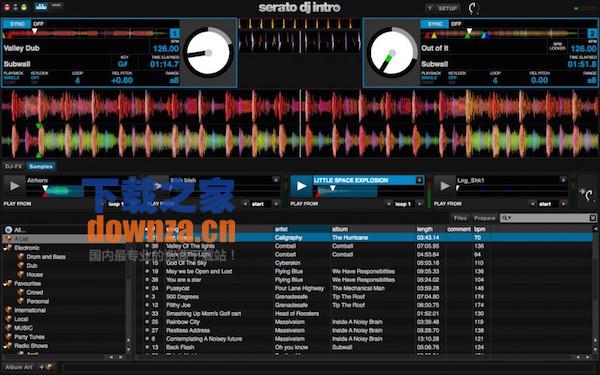Image resolution: width=600 pixels, height=375 pixels.
Task: Click the All... crate icon
Action: click(x=8, y=230)
